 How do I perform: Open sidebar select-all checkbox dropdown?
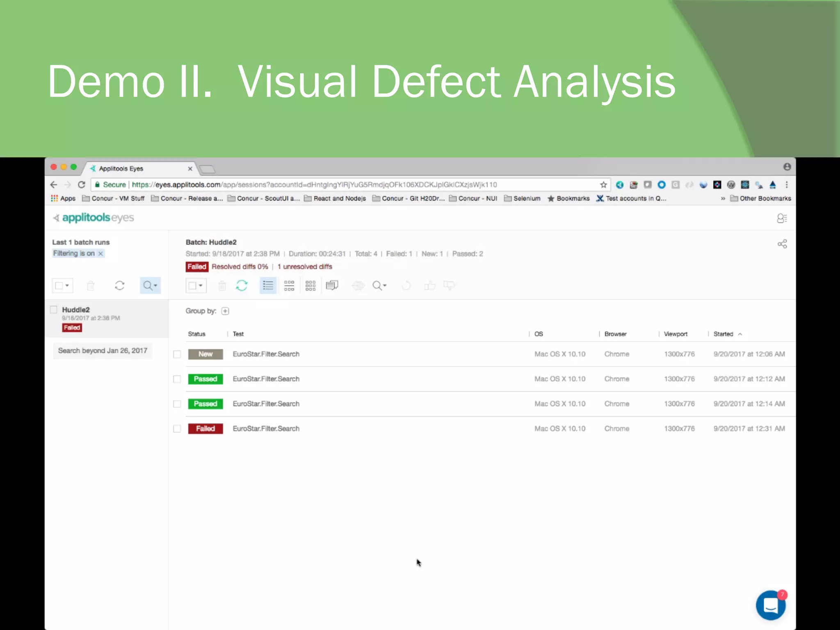[x=62, y=285]
